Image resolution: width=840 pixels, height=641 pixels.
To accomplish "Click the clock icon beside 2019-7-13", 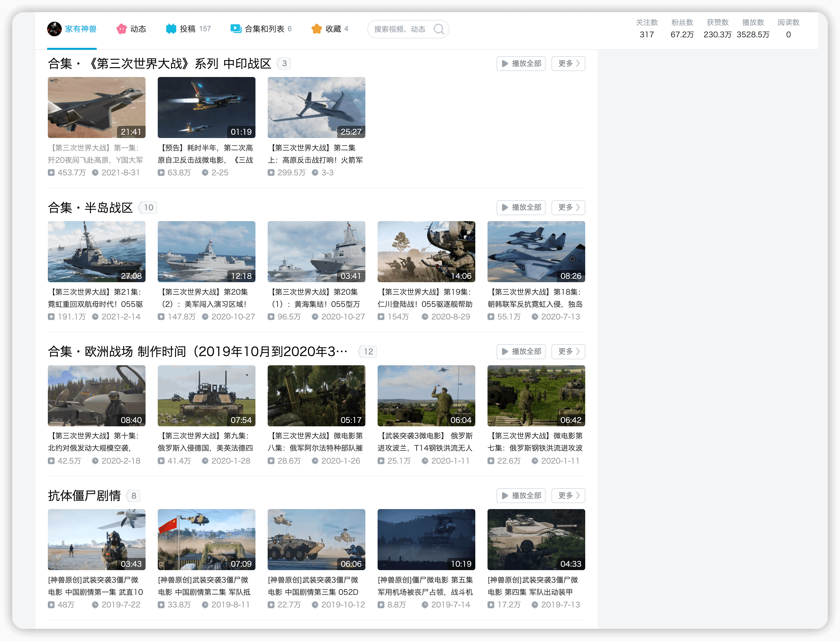I will (535, 605).
